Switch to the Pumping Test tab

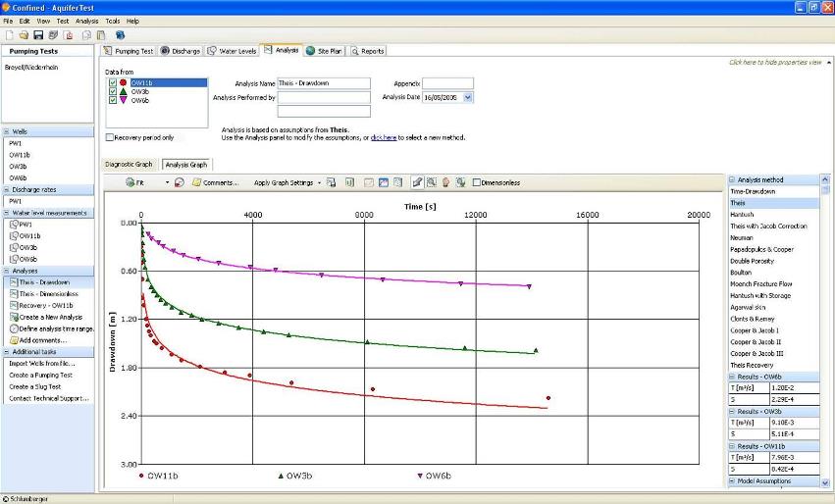(x=129, y=51)
